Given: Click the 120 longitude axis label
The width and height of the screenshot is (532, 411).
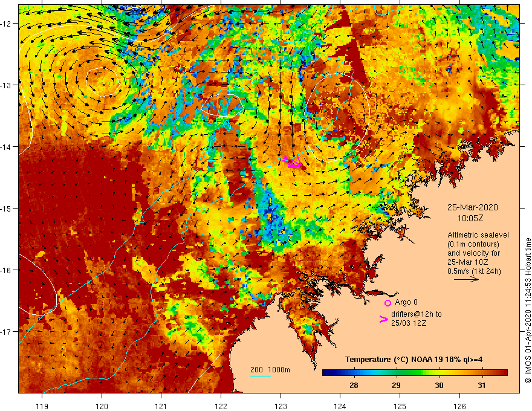Looking at the screenshot, I should (102, 406).
